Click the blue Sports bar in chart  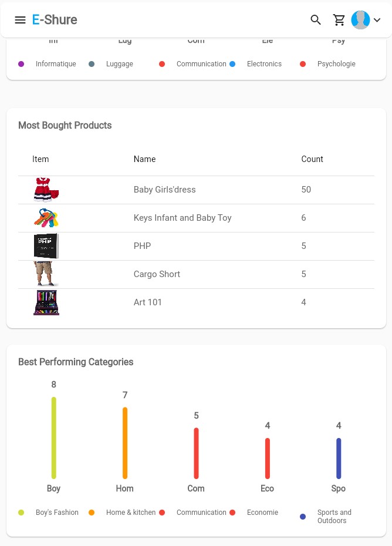pos(339,459)
